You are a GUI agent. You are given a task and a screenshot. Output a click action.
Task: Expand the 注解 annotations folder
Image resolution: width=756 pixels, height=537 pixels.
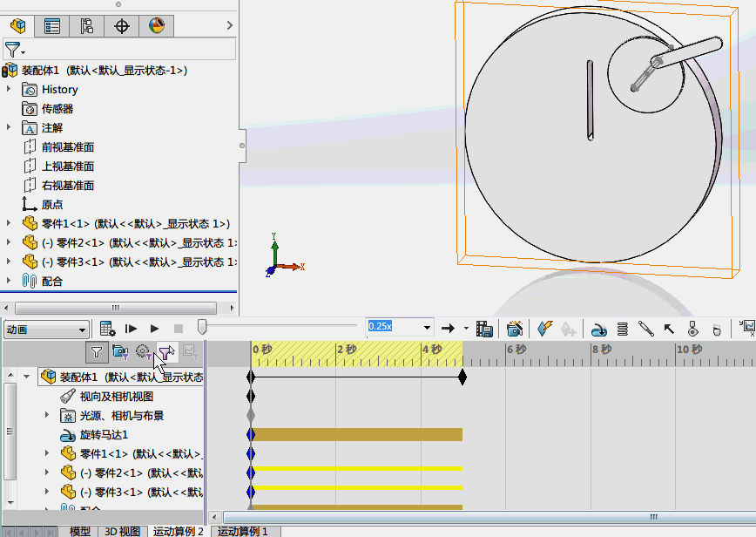click(8, 127)
